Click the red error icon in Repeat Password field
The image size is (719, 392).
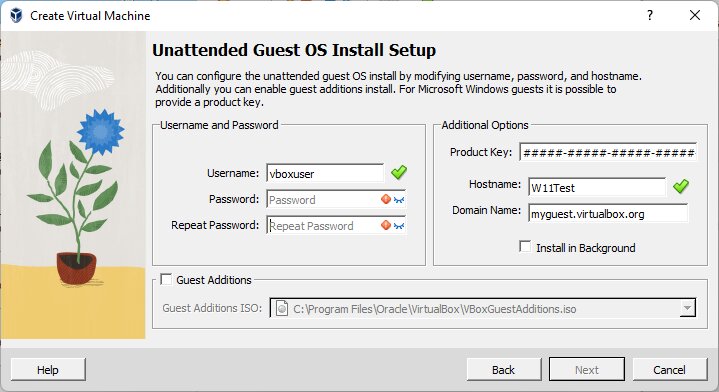click(386, 225)
